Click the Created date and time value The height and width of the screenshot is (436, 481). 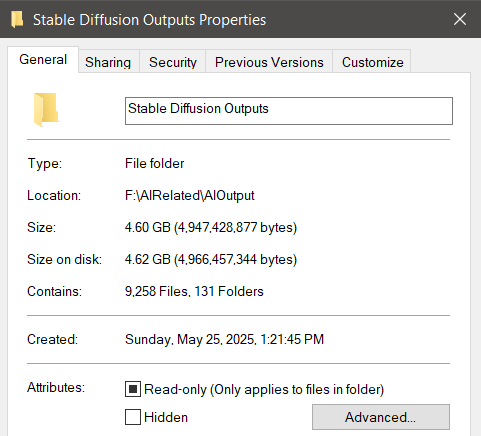(x=224, y=339)
